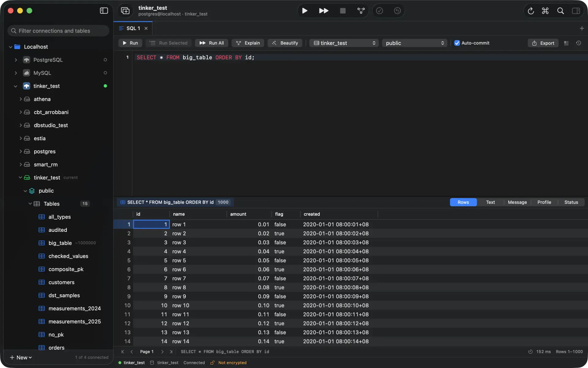Click the PostgreSQL elephant connection icon

[x=27, y=60]
